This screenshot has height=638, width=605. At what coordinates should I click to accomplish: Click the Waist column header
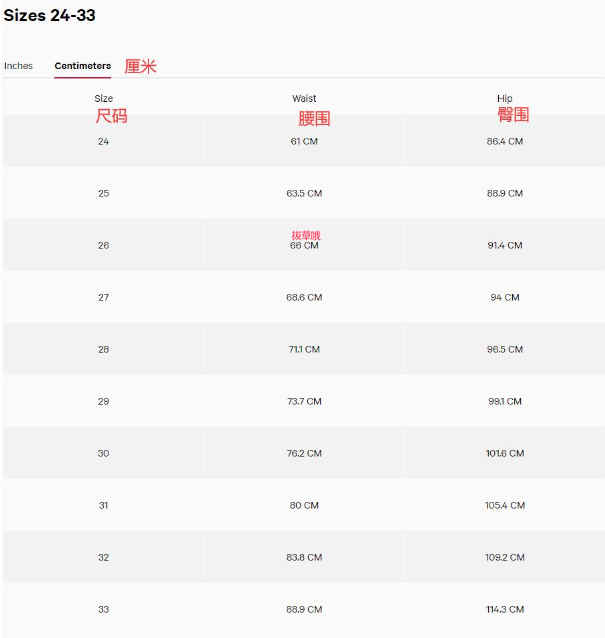(x=304, y=98)
